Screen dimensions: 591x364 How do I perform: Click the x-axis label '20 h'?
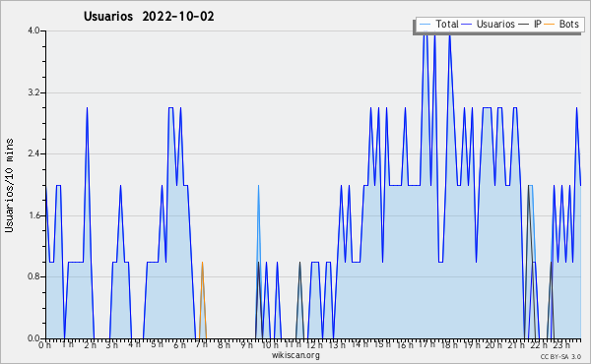pyautogui.click(x=493, y=344)
